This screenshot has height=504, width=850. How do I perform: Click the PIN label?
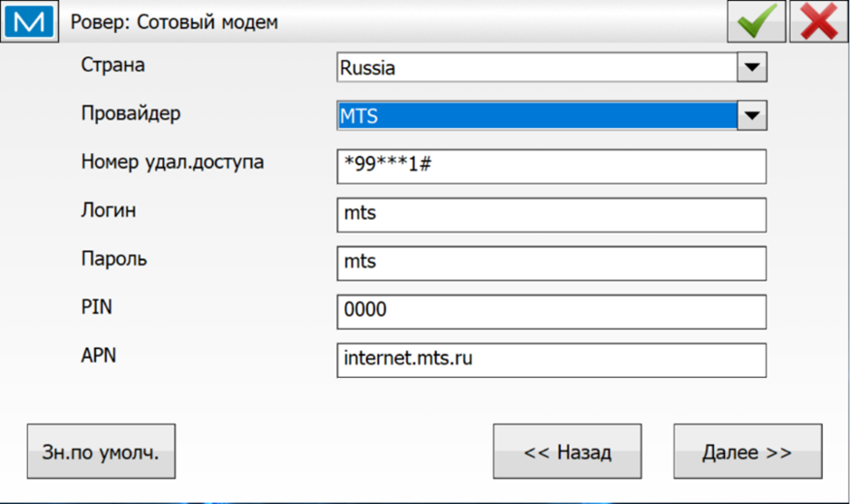[x=97, y=306]
